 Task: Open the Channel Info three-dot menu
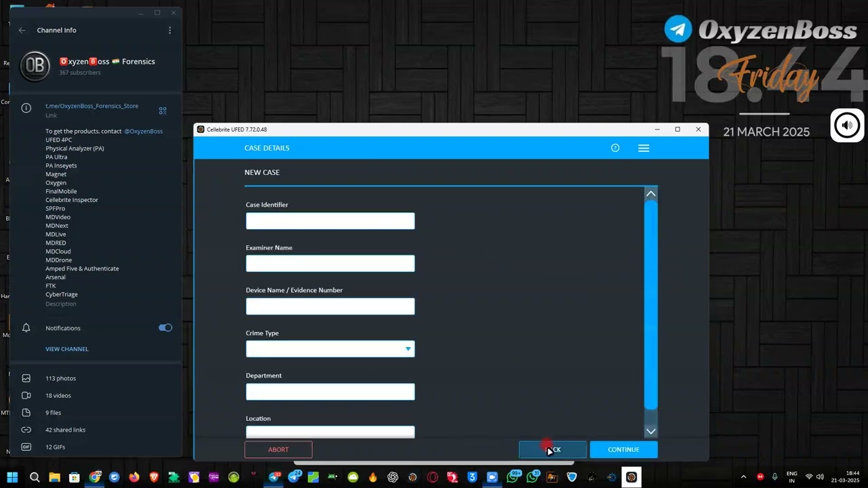point(170,30)
